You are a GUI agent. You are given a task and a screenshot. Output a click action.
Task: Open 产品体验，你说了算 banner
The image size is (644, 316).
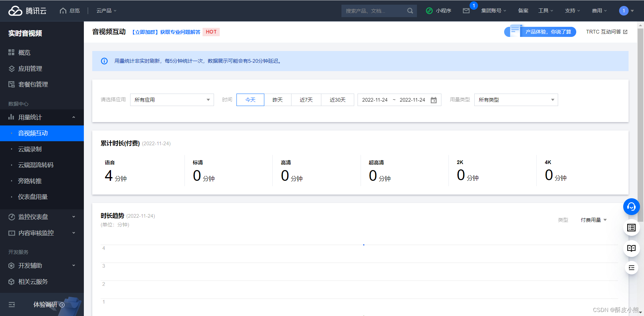click(x=540, y=32)
